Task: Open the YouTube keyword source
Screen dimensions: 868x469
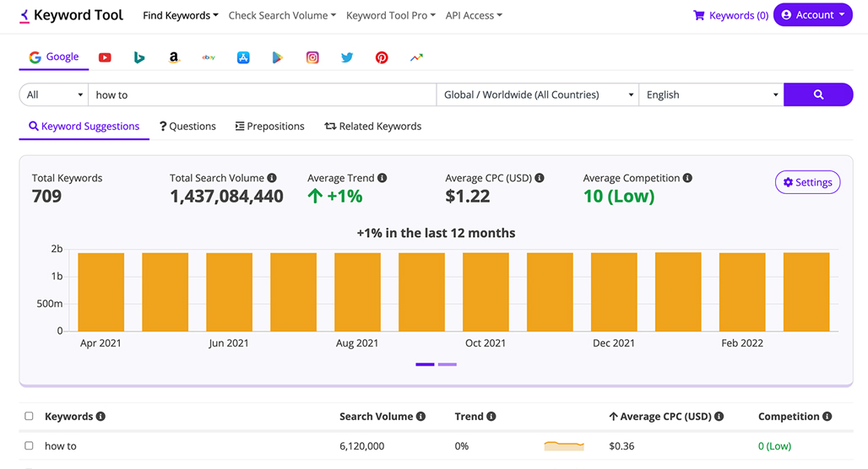Action: [105, 57]
